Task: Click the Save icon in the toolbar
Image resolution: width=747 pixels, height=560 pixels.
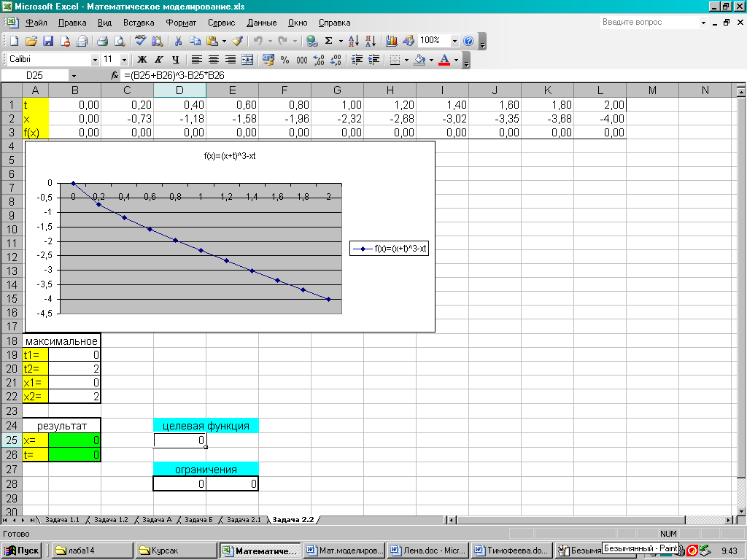Action: [x=48, y=41]
